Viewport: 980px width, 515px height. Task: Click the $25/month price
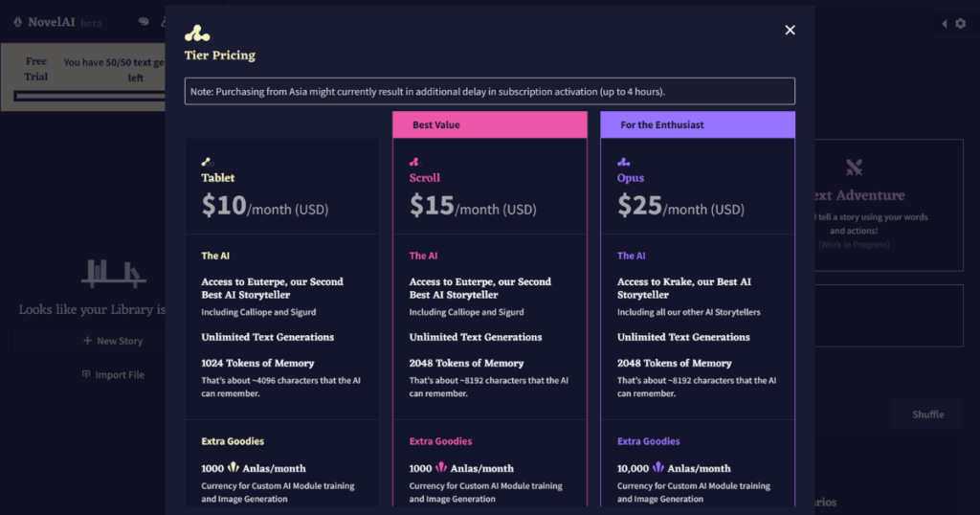(681, 205)
